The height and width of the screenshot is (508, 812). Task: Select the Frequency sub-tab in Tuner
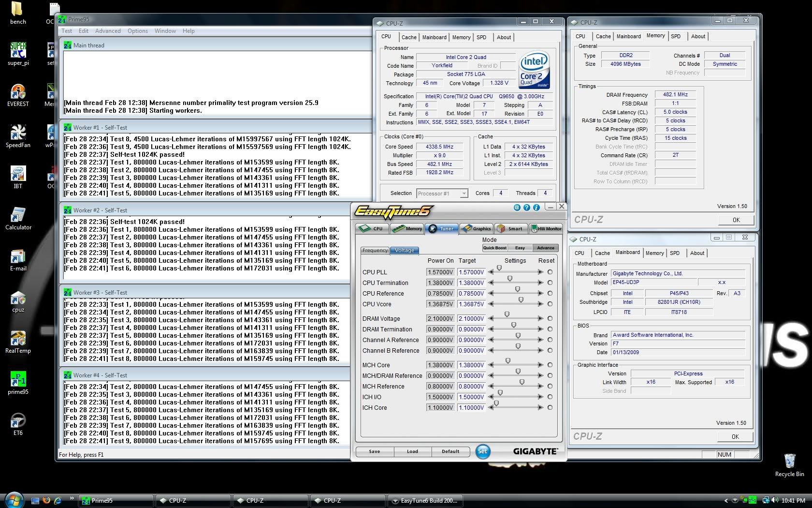tap(375, 251)
